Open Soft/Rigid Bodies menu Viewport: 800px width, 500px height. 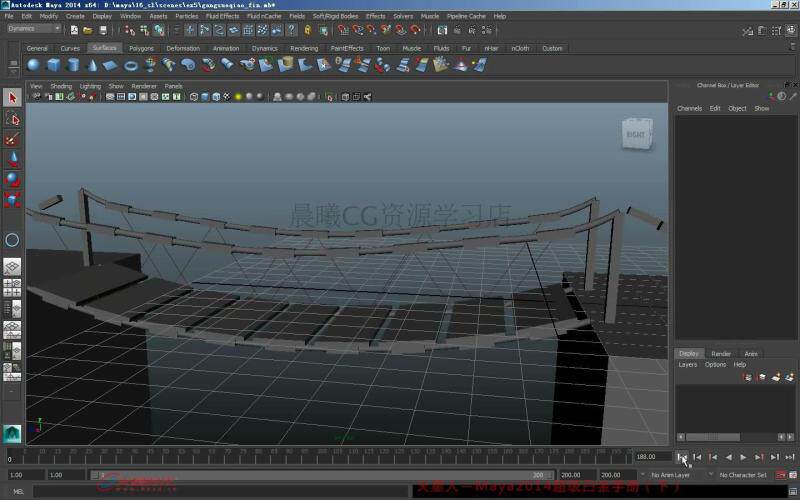point(335,16)
